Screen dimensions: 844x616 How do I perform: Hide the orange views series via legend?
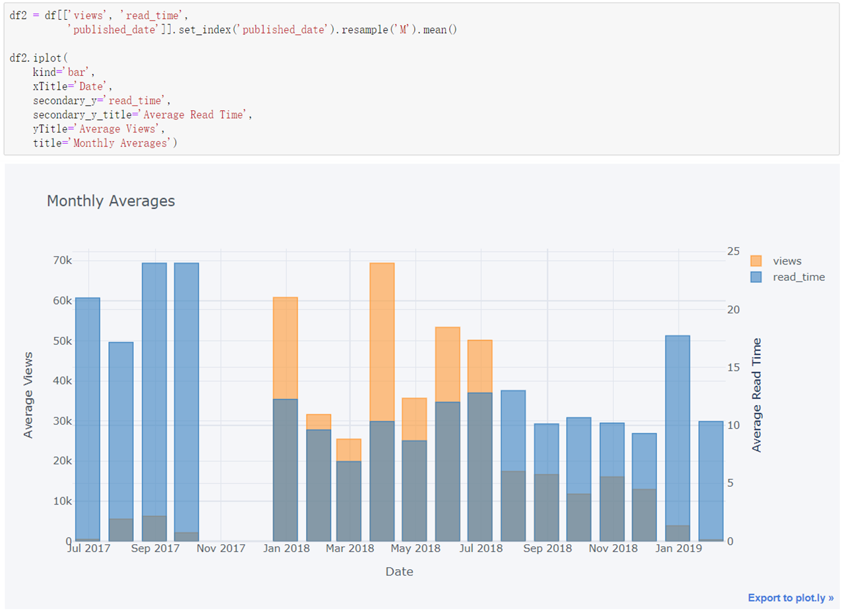click(x=788, y=261)
